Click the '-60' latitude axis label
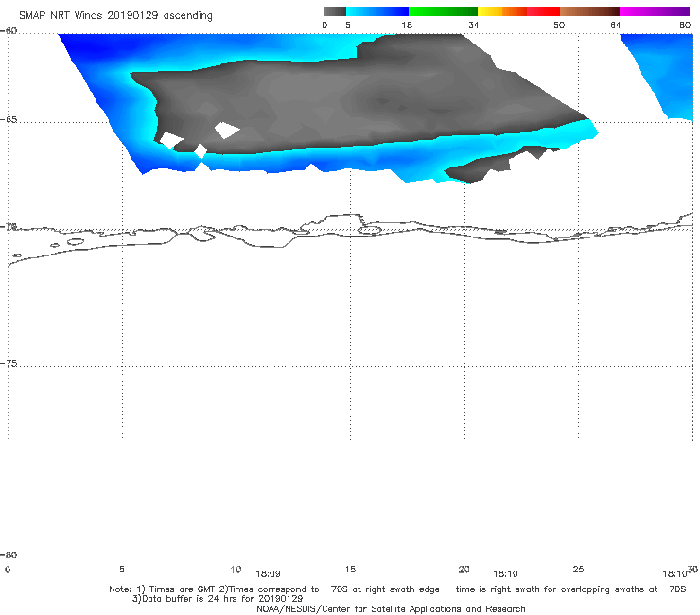 tap(9, 31)
